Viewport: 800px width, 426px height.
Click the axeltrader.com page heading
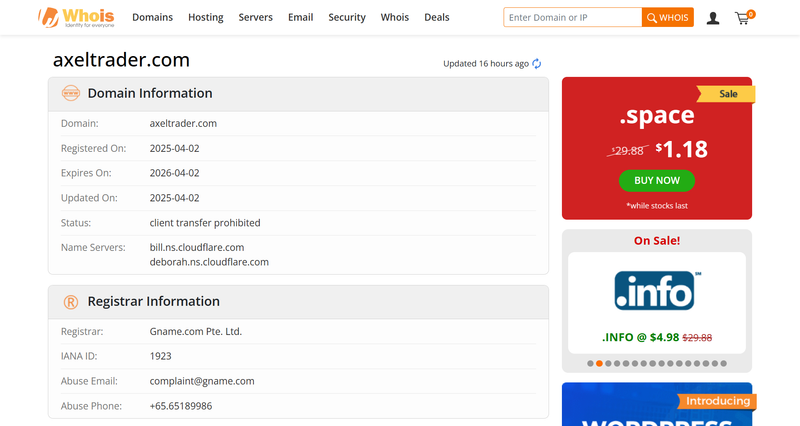[121, 60]
